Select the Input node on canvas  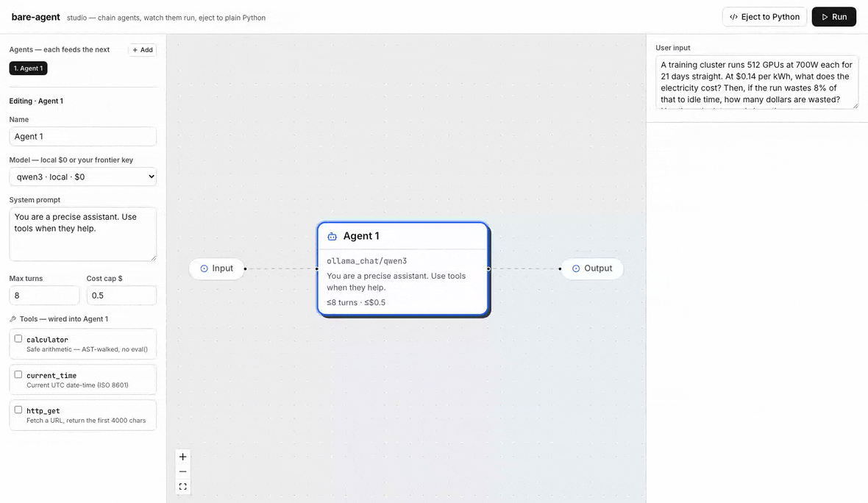[216, 268]
